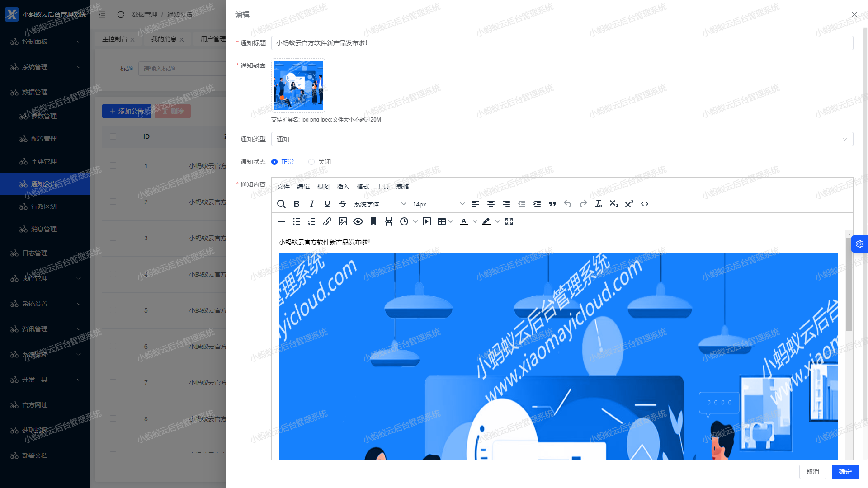
Task: Tick checkbox for table row 1
Action: point(113,166)
